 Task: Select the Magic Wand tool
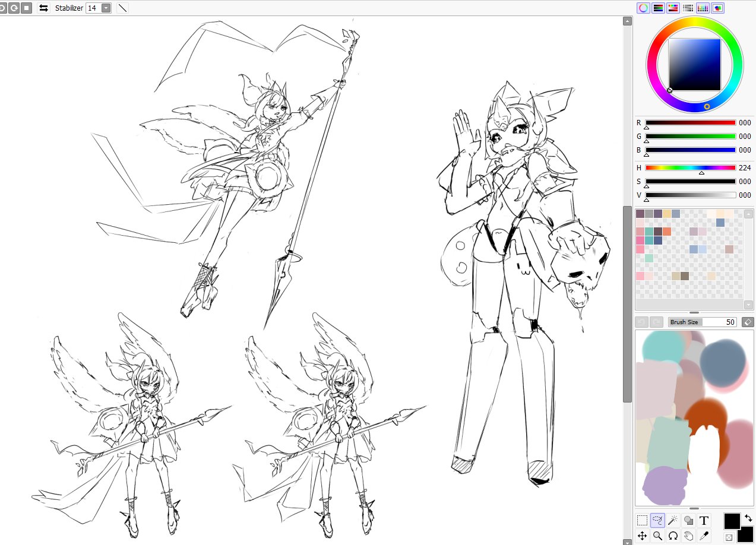click(x=673, y=521)
